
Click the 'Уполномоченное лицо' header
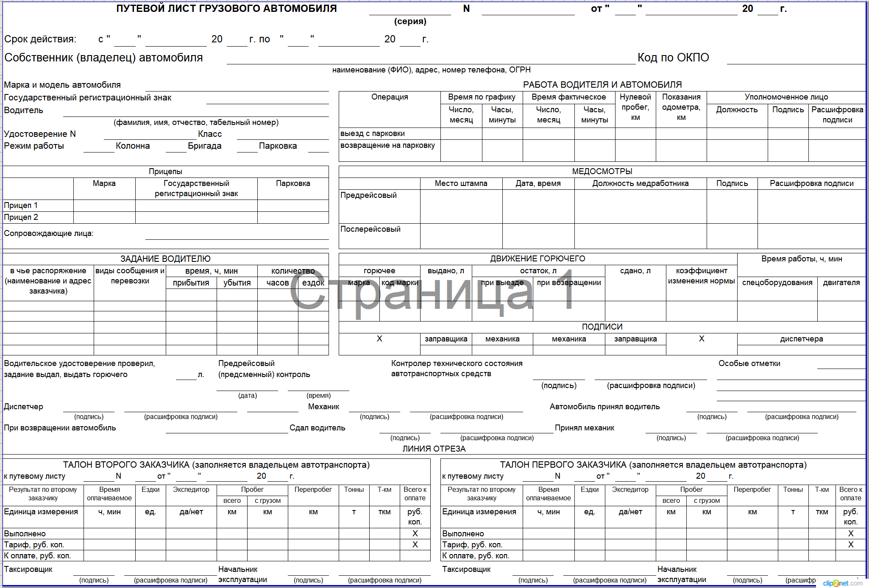pos(786,97)
